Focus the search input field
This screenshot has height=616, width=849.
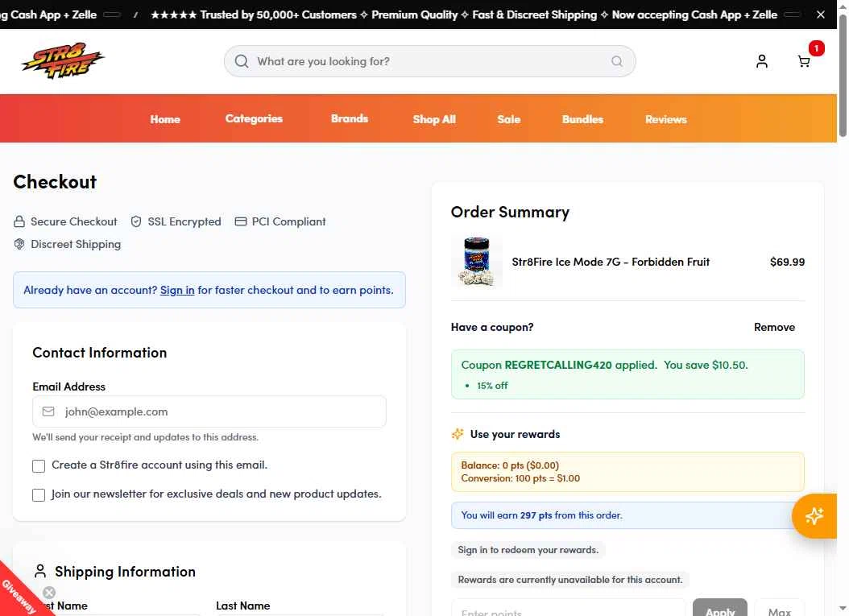point(430,61)
